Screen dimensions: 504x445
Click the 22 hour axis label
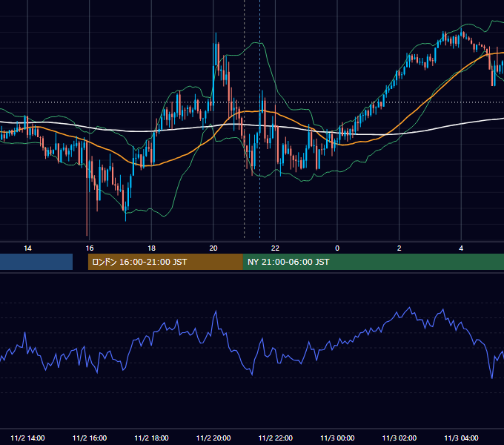pos(275,248)
